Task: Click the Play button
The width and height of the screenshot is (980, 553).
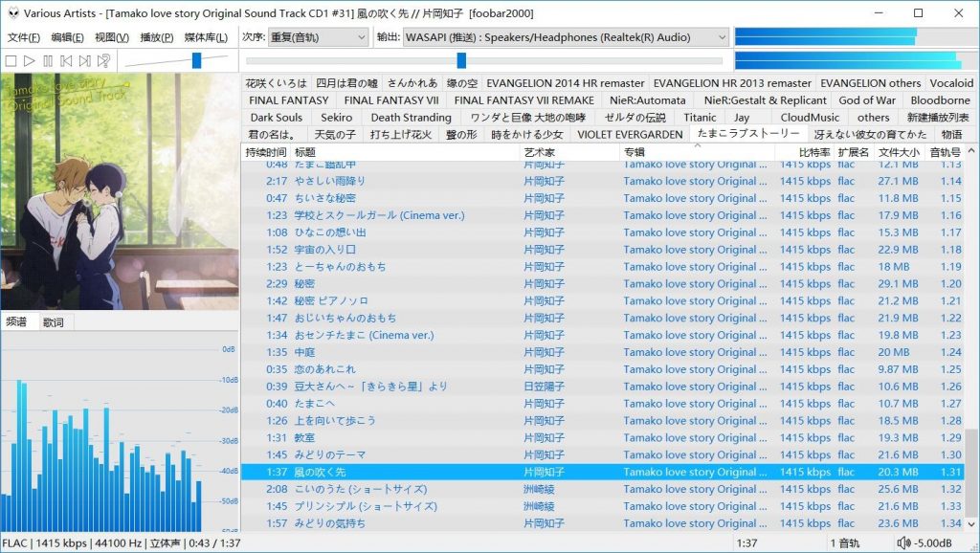Action: [x=30, y=60]
